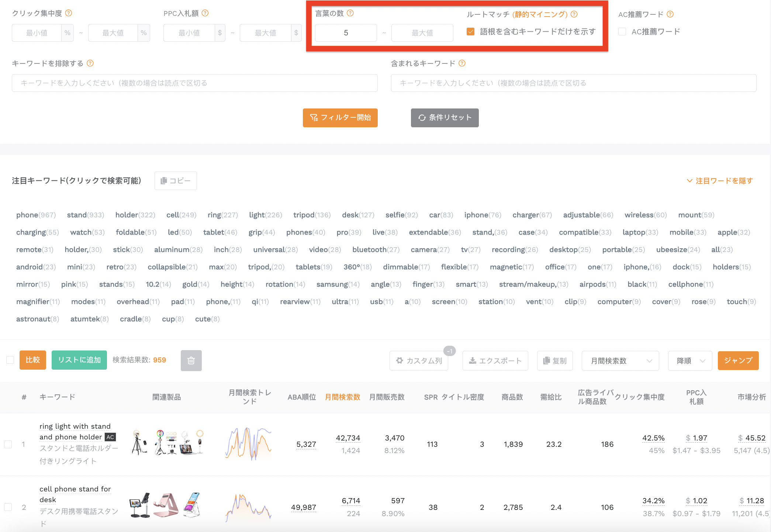
Task: Click the 静的マイニング link
Action: pos(540,14)
